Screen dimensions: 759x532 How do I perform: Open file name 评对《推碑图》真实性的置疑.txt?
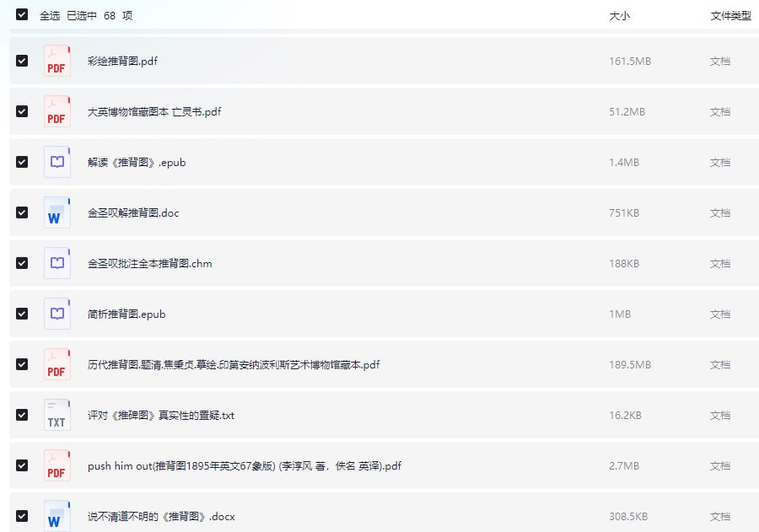pyautogui.click(x=161, y=416)
